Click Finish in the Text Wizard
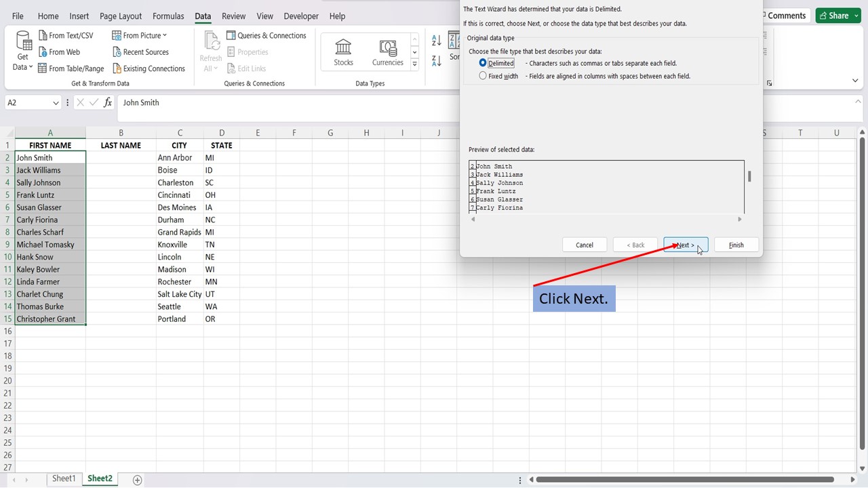 736,245
